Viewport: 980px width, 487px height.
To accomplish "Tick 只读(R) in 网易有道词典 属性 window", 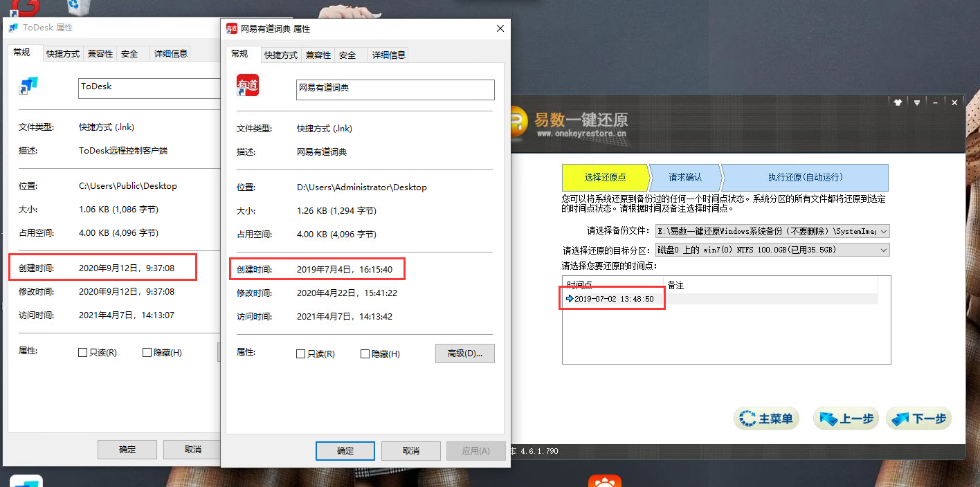I will pos(300,354).
